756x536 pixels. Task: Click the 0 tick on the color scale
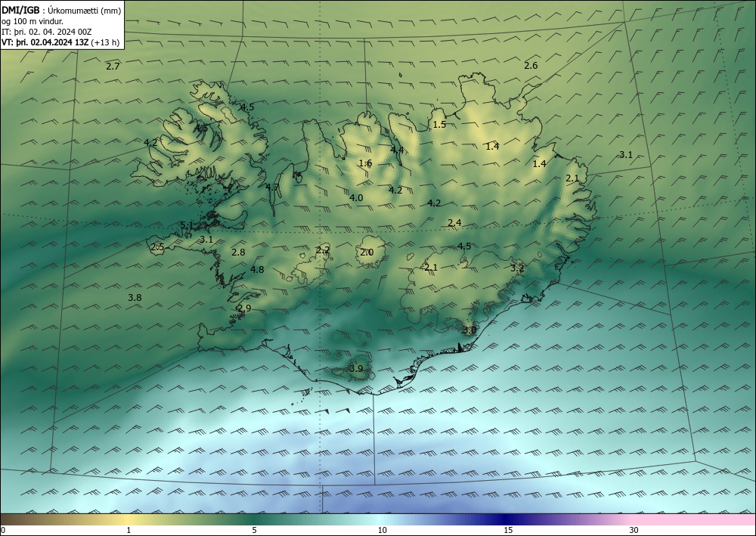pos(3,530)
